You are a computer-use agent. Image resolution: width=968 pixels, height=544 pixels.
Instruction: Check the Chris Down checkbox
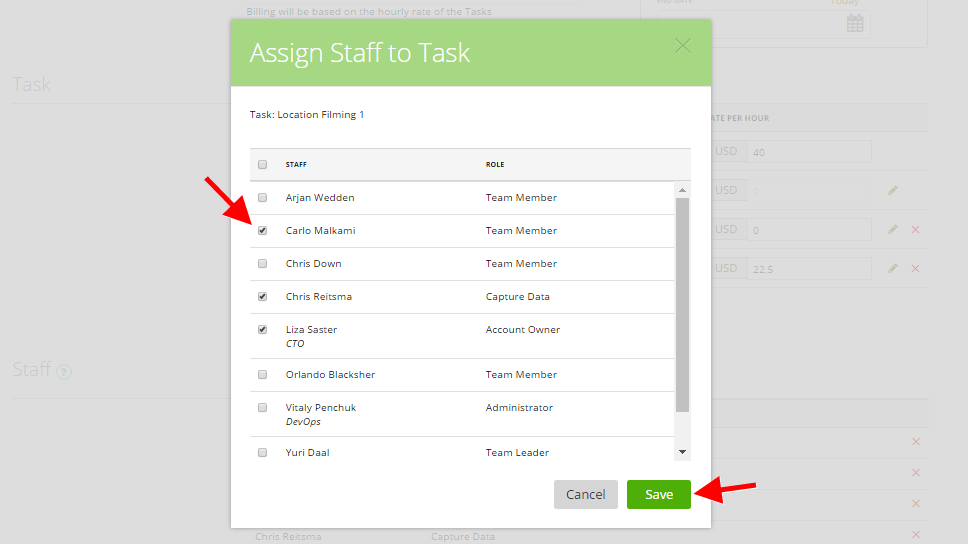[x=262, y=264]
